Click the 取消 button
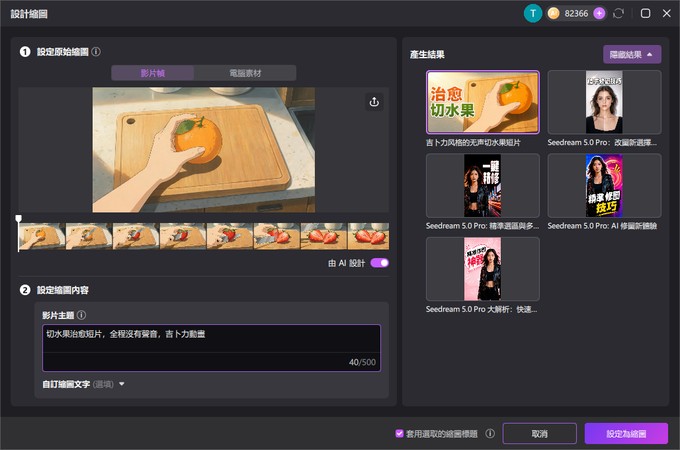The width and height of the screenshot is (680, 450). click(539, 434)
